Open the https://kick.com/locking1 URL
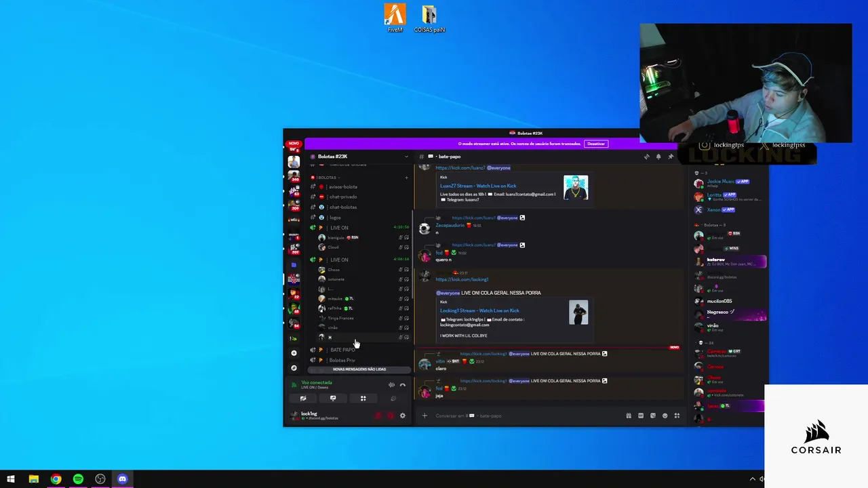 (x=462, y=279)
